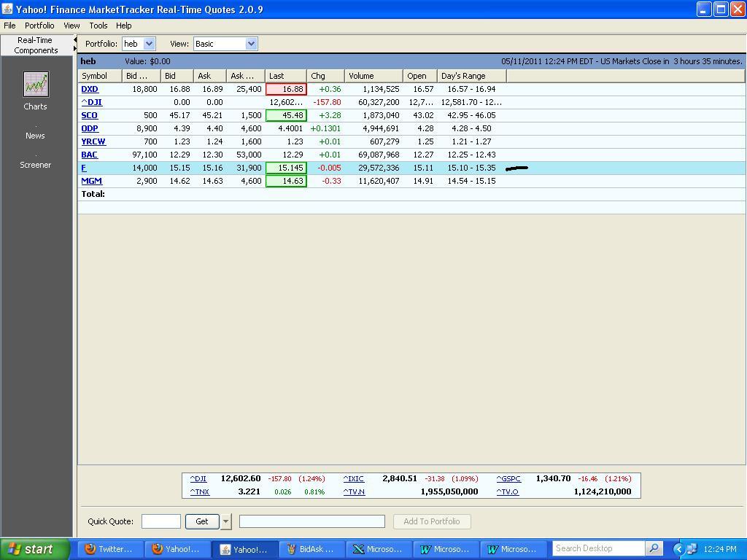Screen dimensions: 747x560
Task: Select MGM last price 14.63 cell
Action: pos(286,181)
